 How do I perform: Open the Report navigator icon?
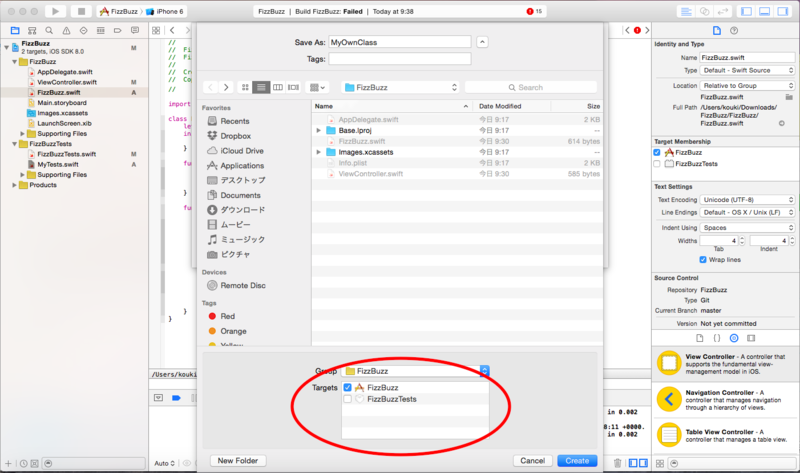[x=135, y=30]
